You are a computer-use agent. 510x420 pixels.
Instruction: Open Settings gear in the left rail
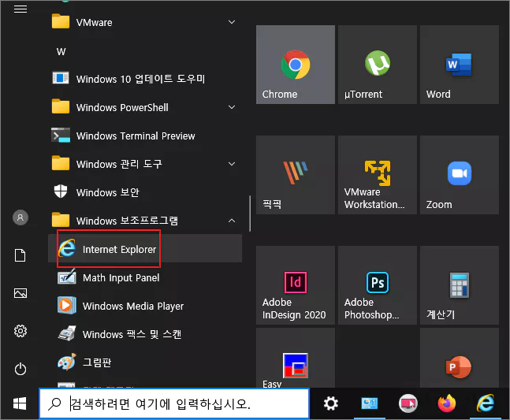click(x=20, y=331)
